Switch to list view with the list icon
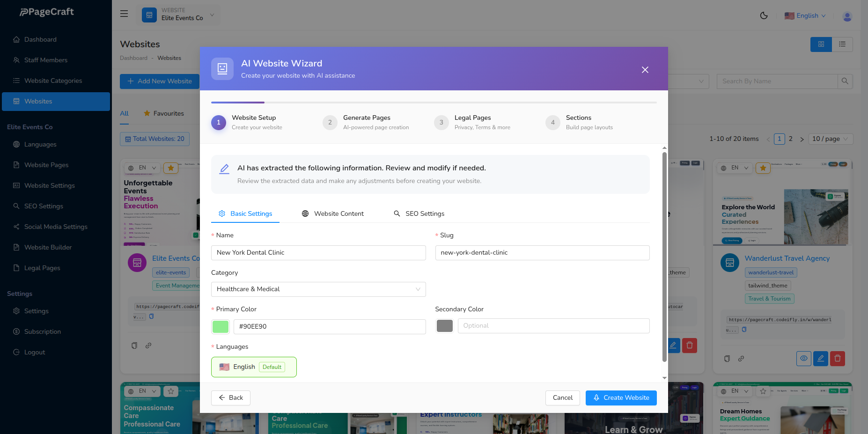Viewport: 868px width, 434px height. [x=842, y=44]
